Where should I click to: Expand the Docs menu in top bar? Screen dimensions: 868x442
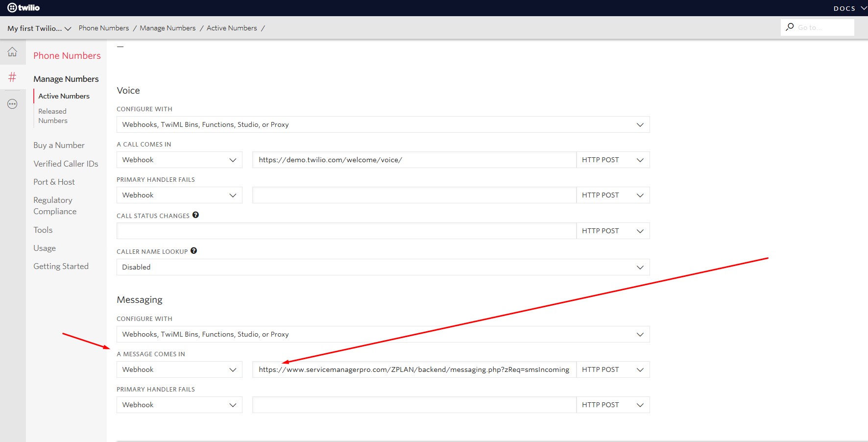[x=849, y=8]
